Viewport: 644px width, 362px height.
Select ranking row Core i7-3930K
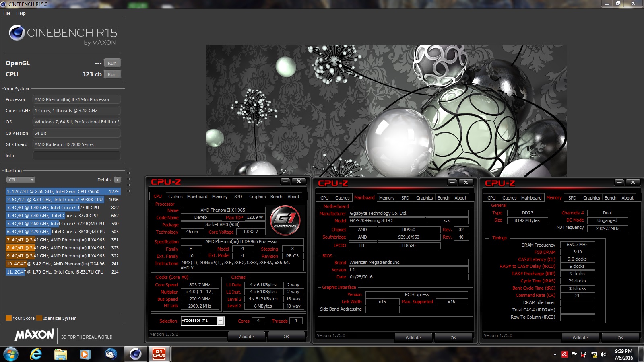click(63, 200)
